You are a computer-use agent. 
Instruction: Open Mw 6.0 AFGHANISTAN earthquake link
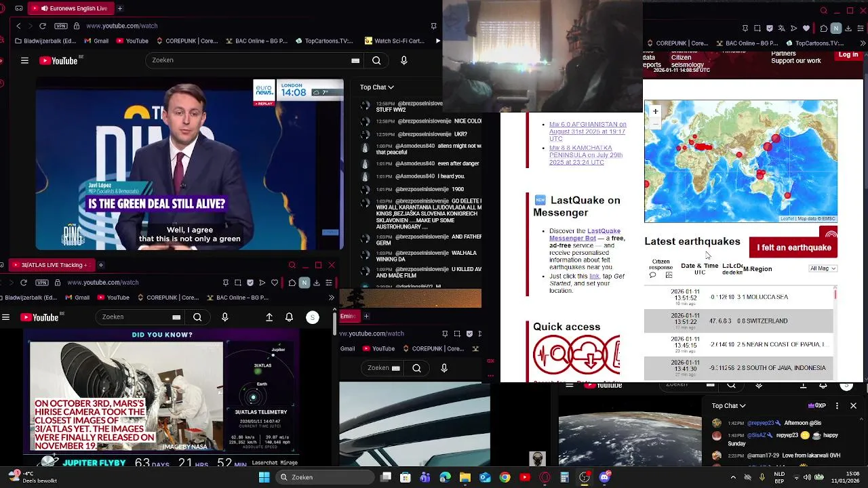(x=588, y=131)
